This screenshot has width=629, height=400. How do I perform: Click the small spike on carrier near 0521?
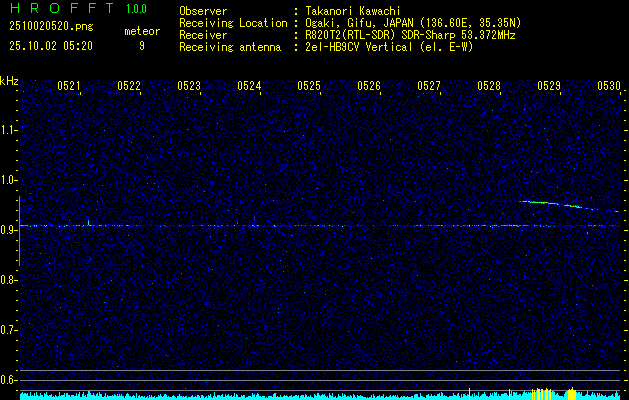pos(89,222)
